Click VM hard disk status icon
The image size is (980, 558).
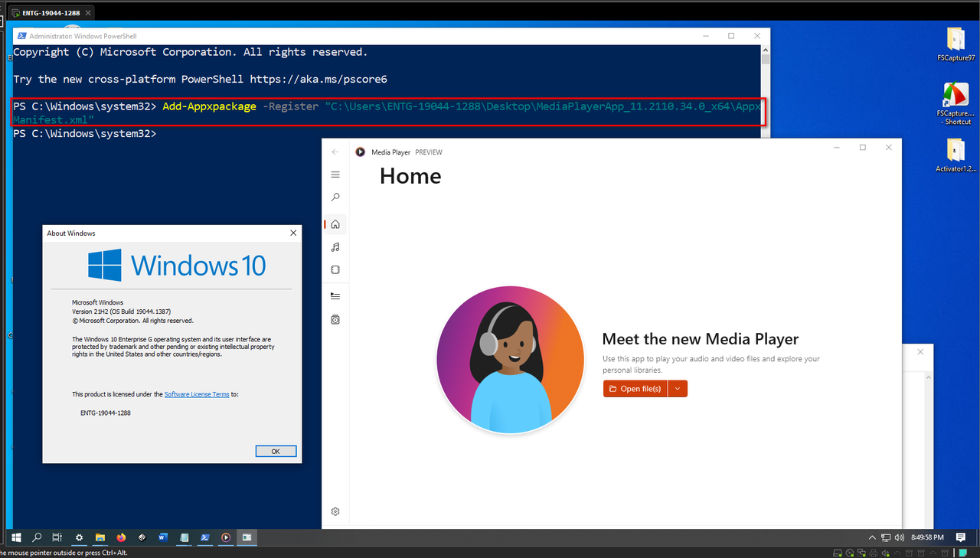point(838,553)
